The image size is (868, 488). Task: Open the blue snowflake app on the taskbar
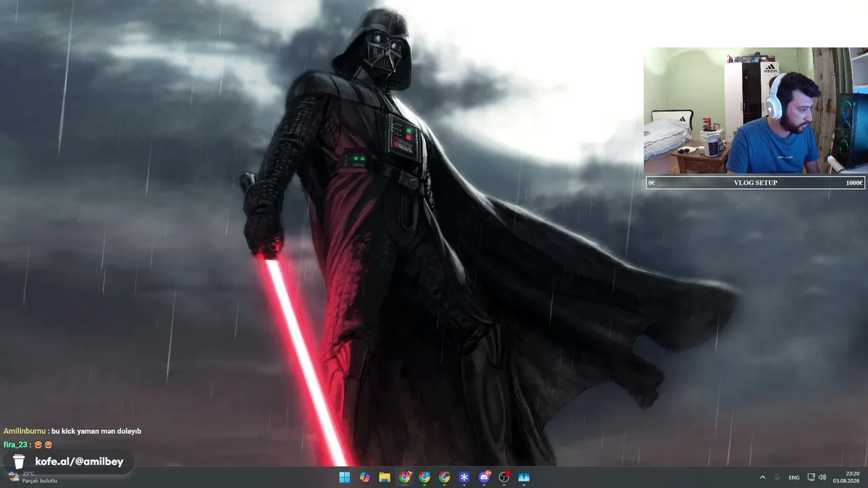point(464,477)
